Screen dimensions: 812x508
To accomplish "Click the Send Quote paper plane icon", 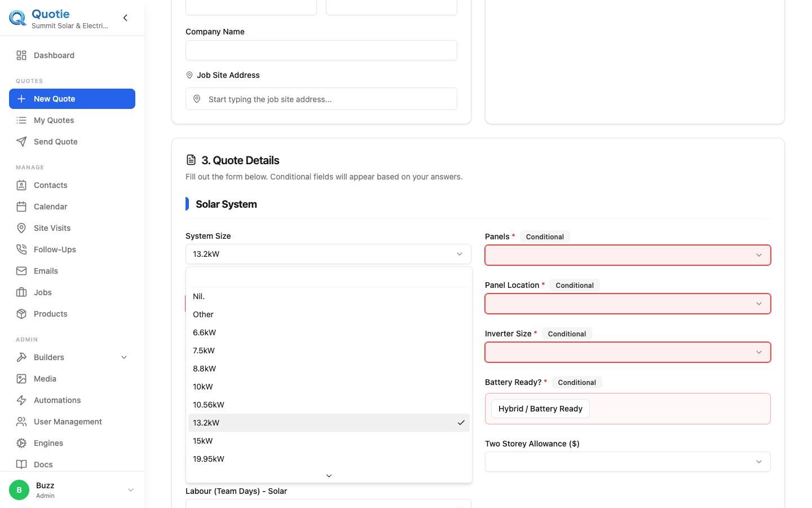I will pyautogui.click(x=21, y=142).
